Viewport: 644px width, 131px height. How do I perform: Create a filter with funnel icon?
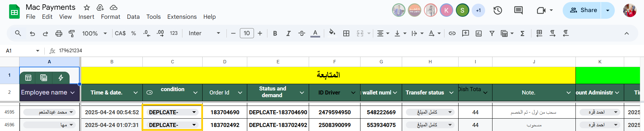(x=492, y=33)
